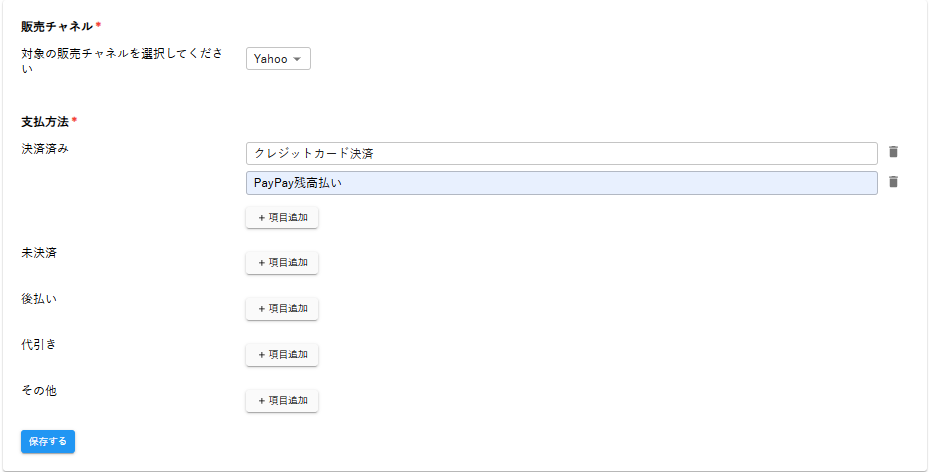Select the 未決済 row label
This screenshot has width=932, height=472.
coord(39,253)
